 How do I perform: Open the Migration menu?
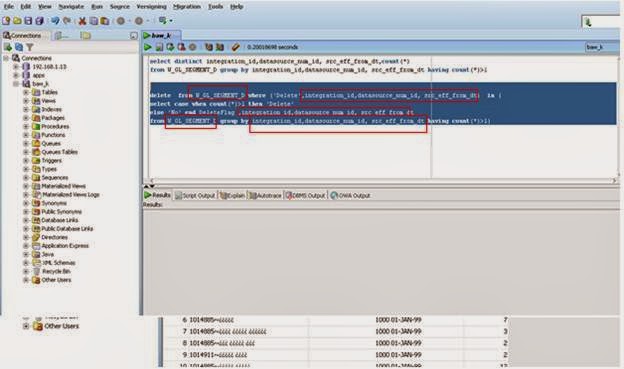coord(187,6)
